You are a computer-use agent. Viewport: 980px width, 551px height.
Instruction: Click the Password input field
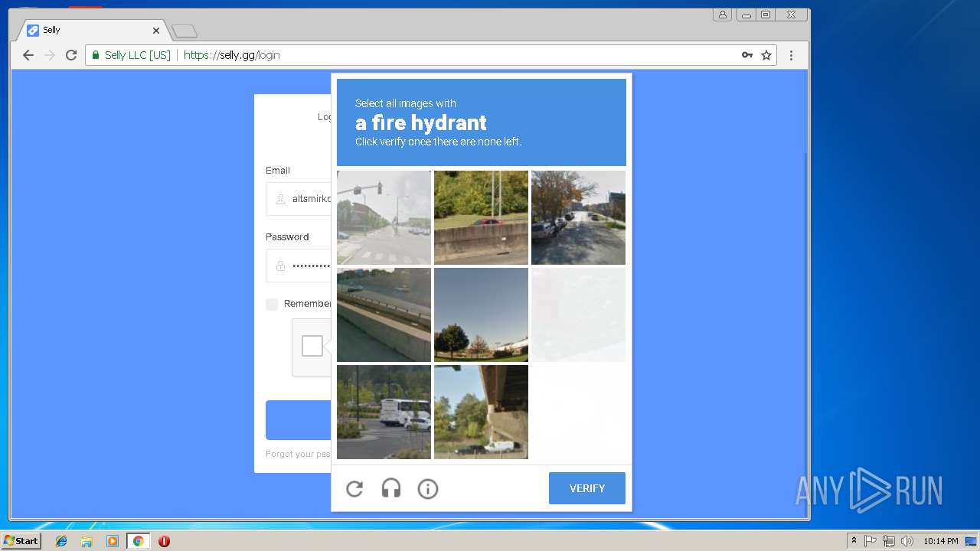[299, 266]
